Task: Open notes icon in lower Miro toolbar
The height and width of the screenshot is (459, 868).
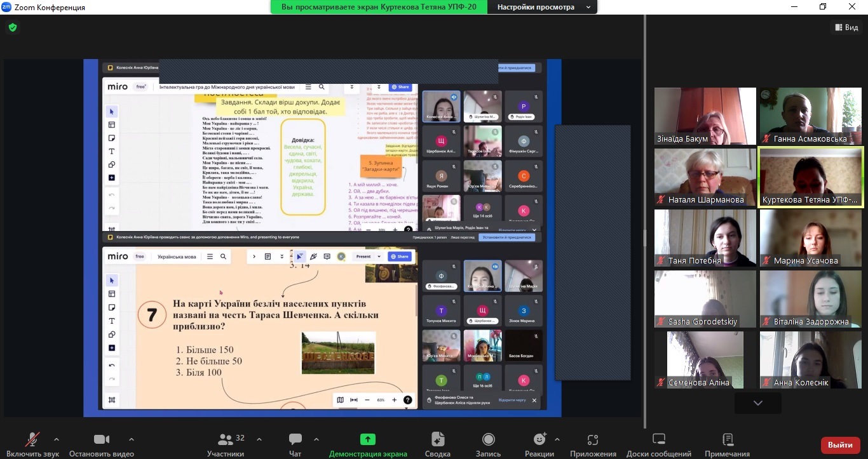Action: tap(268, 256)
